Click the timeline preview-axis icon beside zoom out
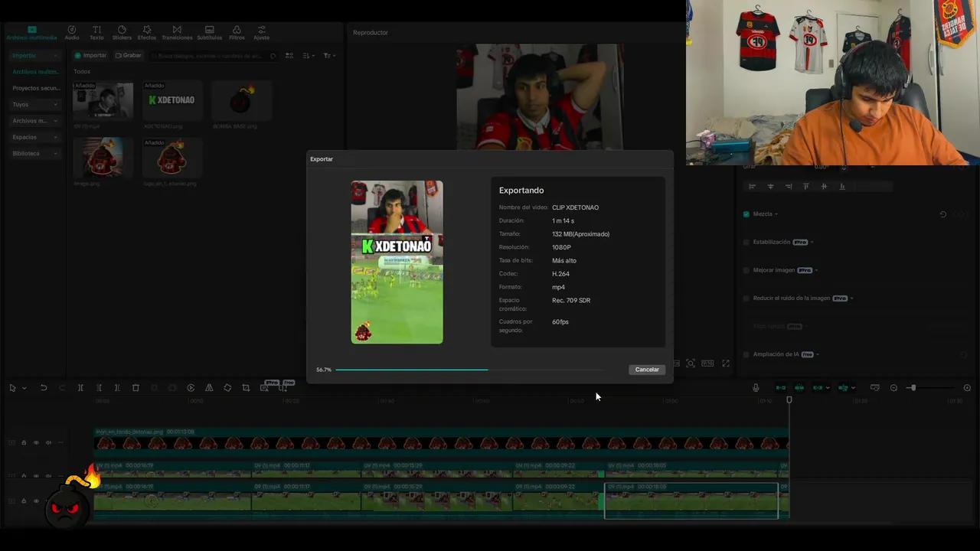Screen dimensions: 980x551 pos(875,388)
